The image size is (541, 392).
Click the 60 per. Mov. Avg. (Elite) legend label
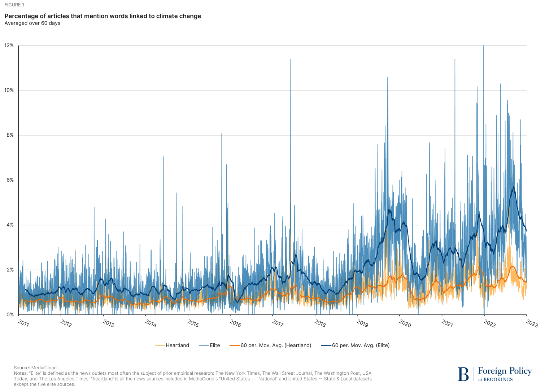[361, 345]
